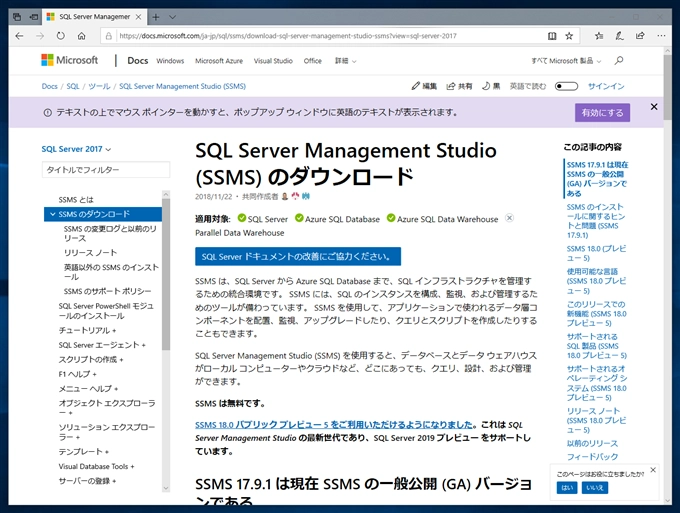Open the 詳細 dropdown in the header
This screenshot has width=680, height=513.
click(x=345, y=60)
